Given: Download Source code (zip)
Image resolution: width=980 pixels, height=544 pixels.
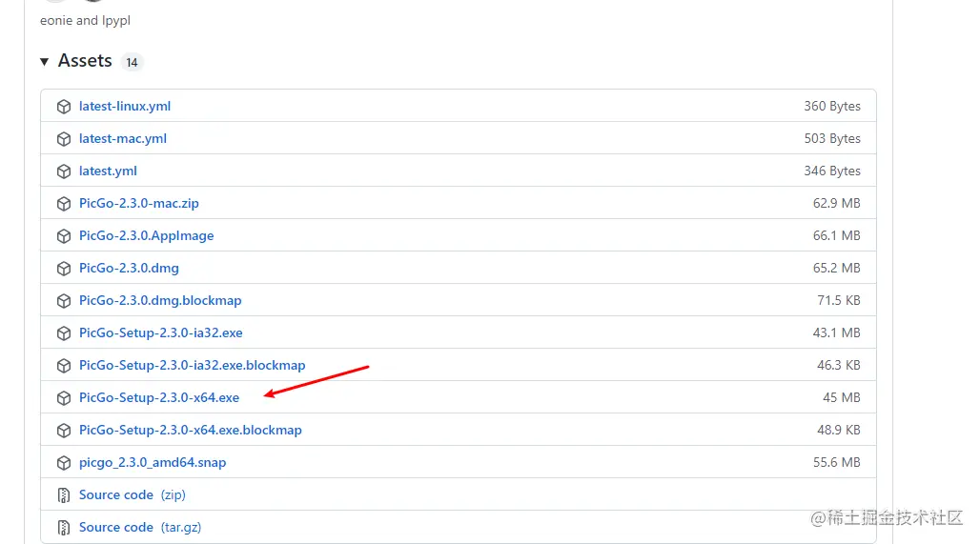Looking at the screenshot, I should point(132,494).
